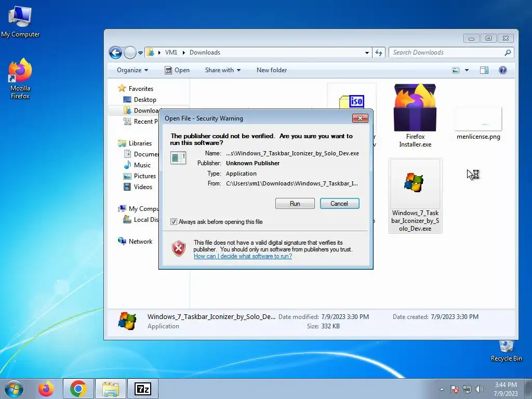Click Open in Explorer toolbar
This screenshot has width=532, height=399.
[x=177, y=70]
